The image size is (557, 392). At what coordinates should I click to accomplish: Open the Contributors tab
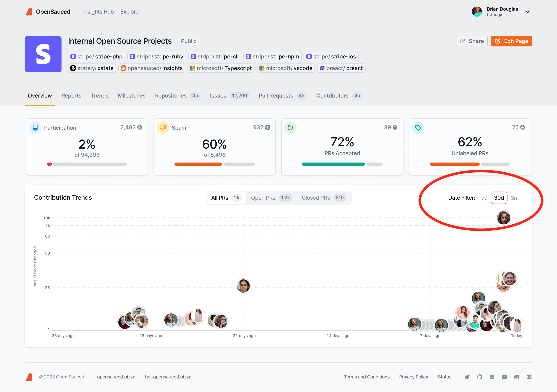coord(339,96)
